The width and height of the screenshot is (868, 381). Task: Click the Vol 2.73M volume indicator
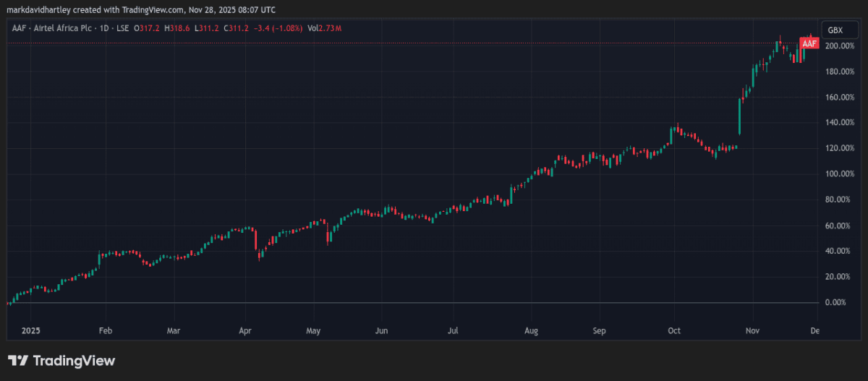[324, 28]
